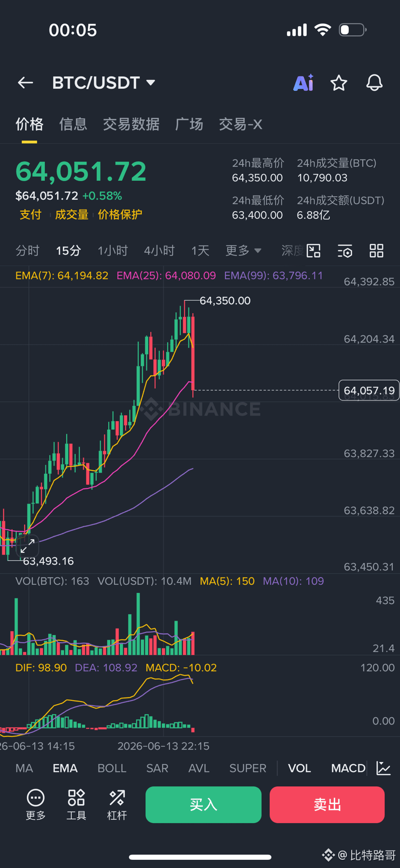Tap the EMA(25) indicator legend
Screen dimensions: 400x868
(166, 275)
